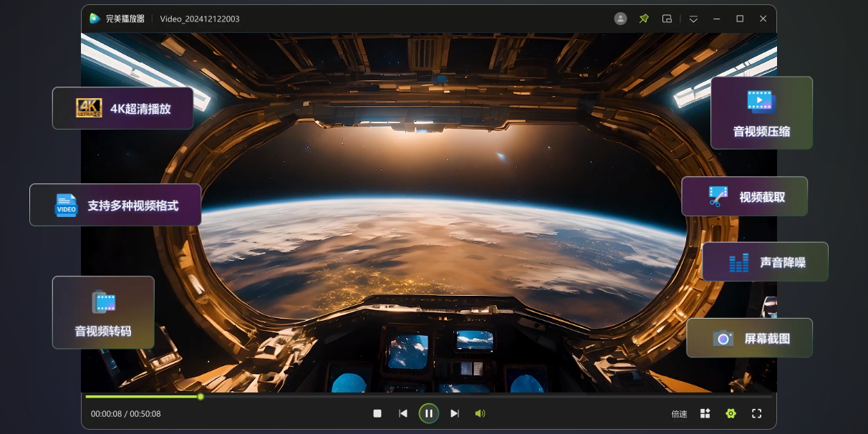Click the 屏幕截图 screenshot card
Screen dimensions: 868x434
[749, 338]
